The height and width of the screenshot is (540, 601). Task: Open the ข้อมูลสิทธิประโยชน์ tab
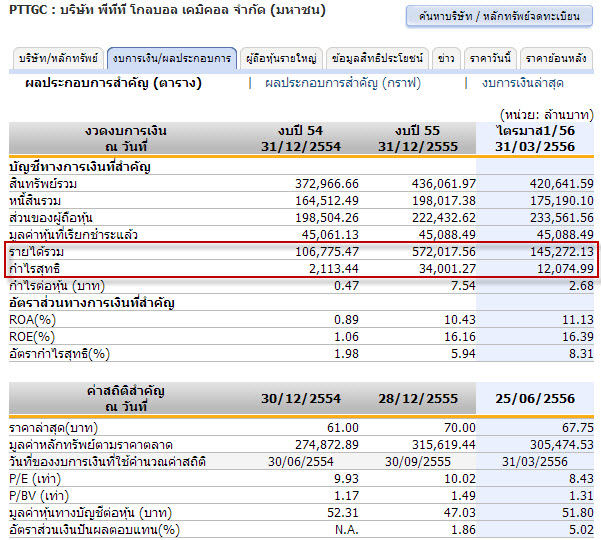coord(377,58)
